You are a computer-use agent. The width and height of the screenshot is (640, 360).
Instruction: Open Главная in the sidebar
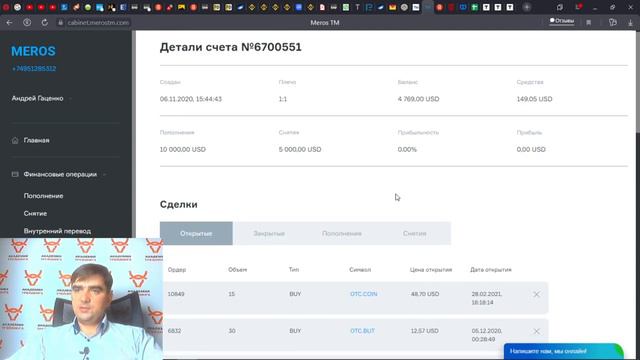pyautogui.click(x=36, y=140)
